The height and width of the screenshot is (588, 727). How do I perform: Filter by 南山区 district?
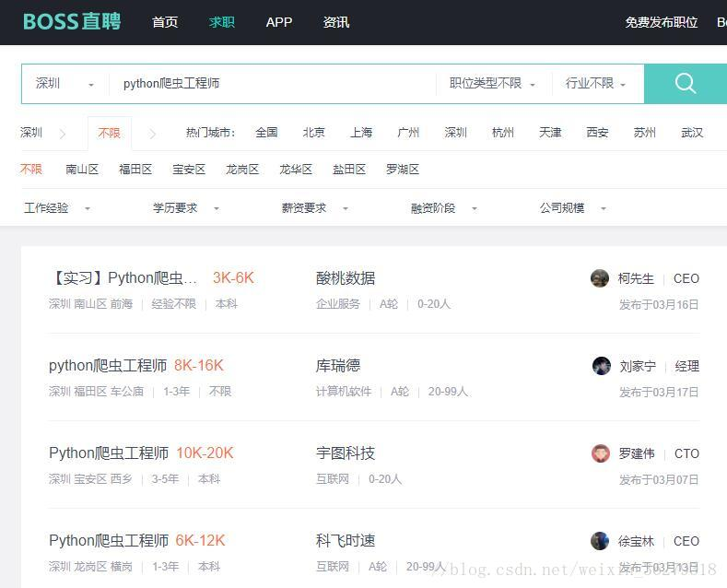[x=82, y=170]
